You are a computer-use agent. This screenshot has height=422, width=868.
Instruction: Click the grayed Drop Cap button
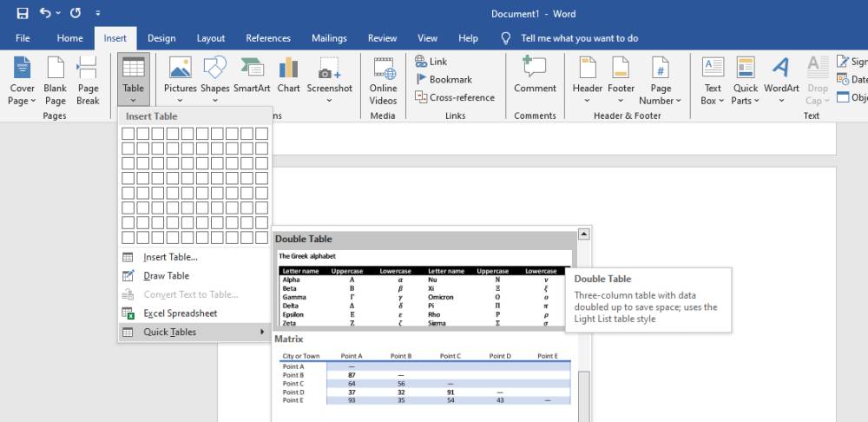point(817,80)
